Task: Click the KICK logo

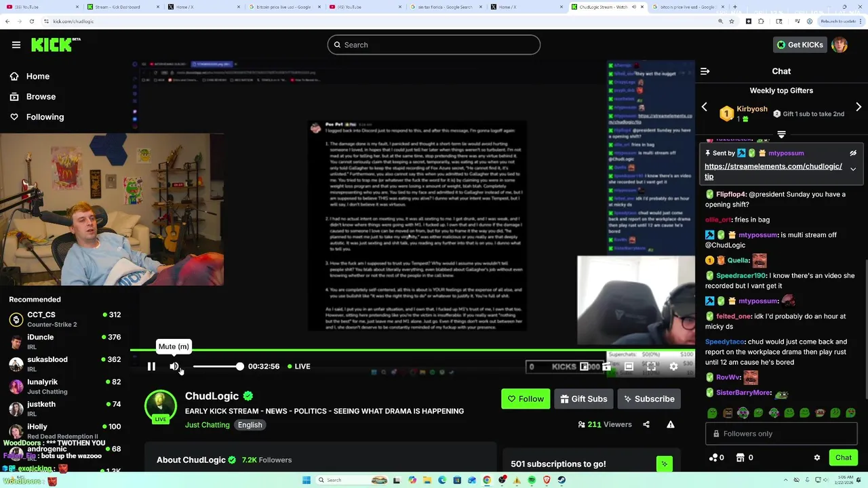Action: 56,45
